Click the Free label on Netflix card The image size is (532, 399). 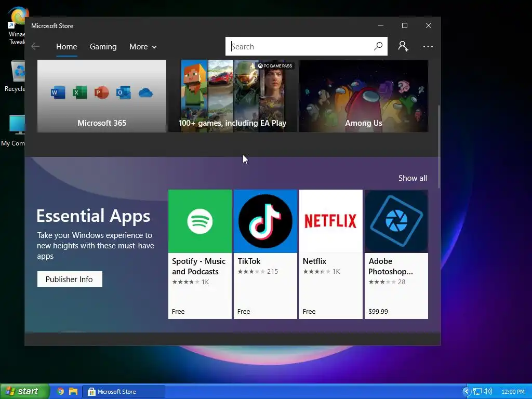pos(309,312)
